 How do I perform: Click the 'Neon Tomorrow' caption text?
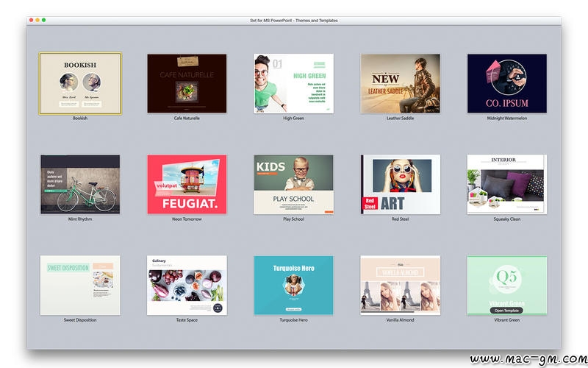click(x=187, y=219)
